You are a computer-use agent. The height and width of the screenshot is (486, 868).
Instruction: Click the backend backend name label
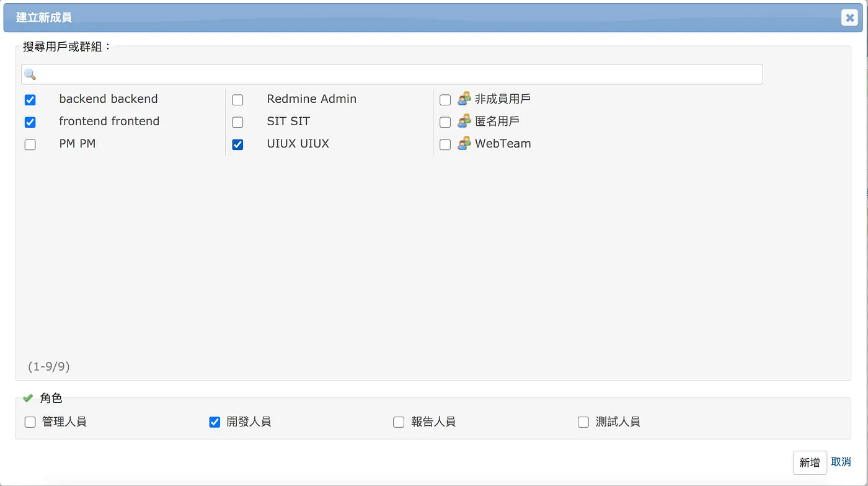pyautogui.click(x=108, y=99)
